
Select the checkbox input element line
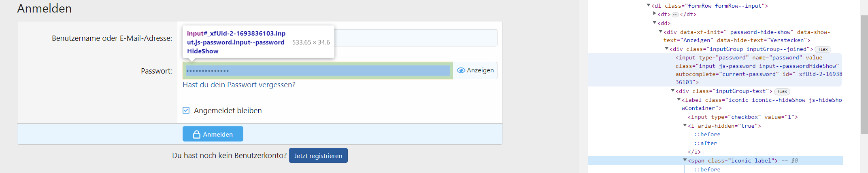coord(742,117)
